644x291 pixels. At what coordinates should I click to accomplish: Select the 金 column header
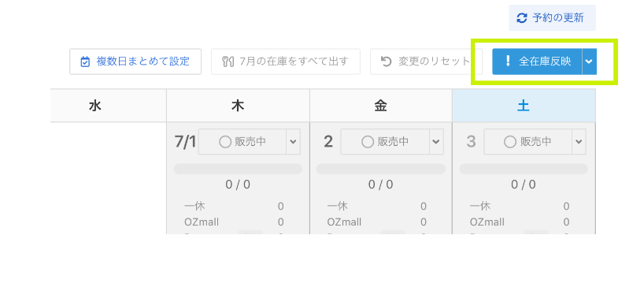click(381, 106)
